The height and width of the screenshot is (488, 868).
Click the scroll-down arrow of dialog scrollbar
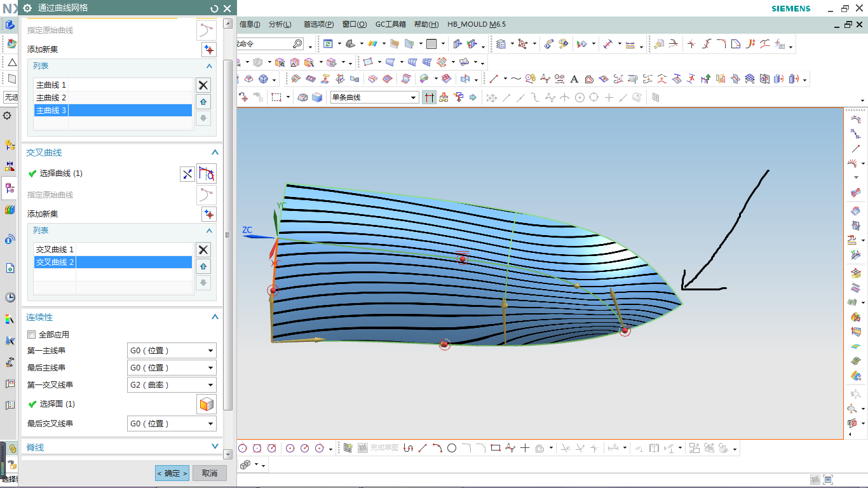[x=228, y=455]
